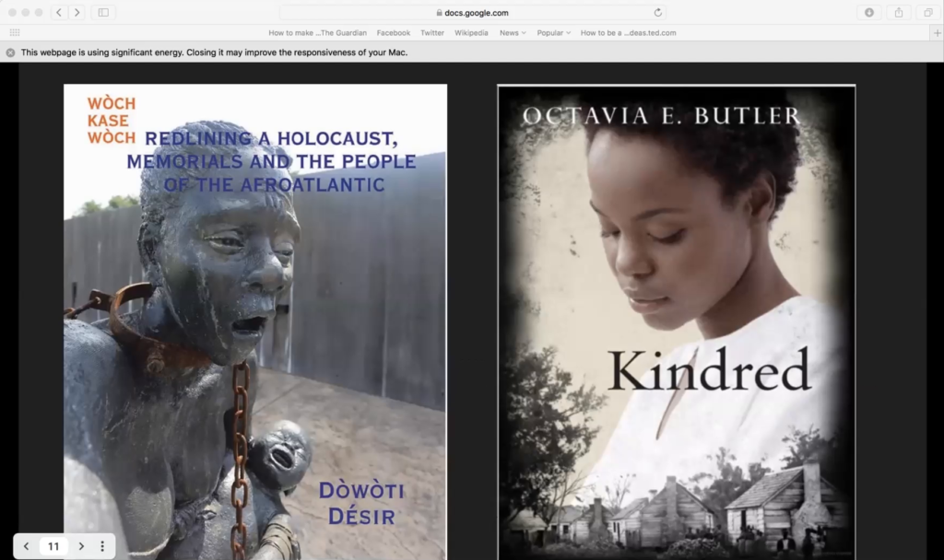The image size is (944, 560).
Task: Open the Wikipedia bookmark
Action: [471, 32]
